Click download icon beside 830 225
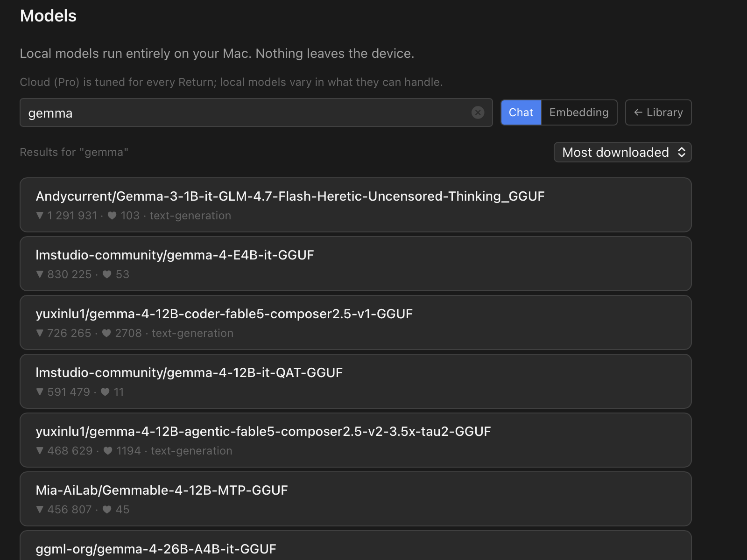This screenshot has width=747, height=560. [x=40, y=274]
